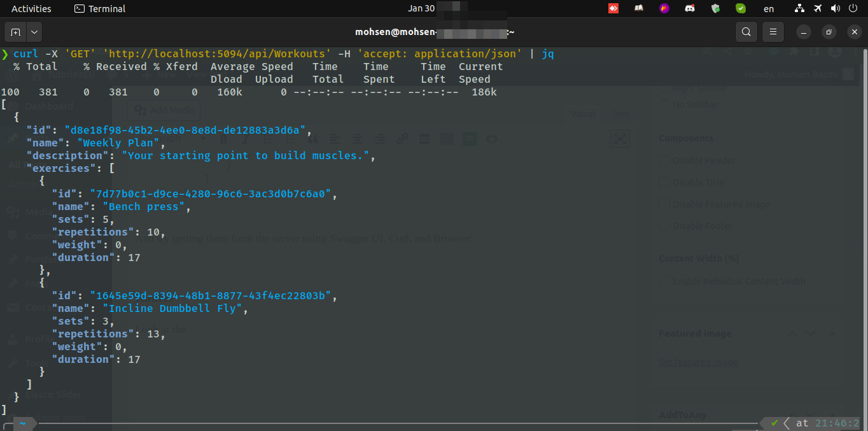
Task: Click the open book tray icon
Action: click(639, 9)
